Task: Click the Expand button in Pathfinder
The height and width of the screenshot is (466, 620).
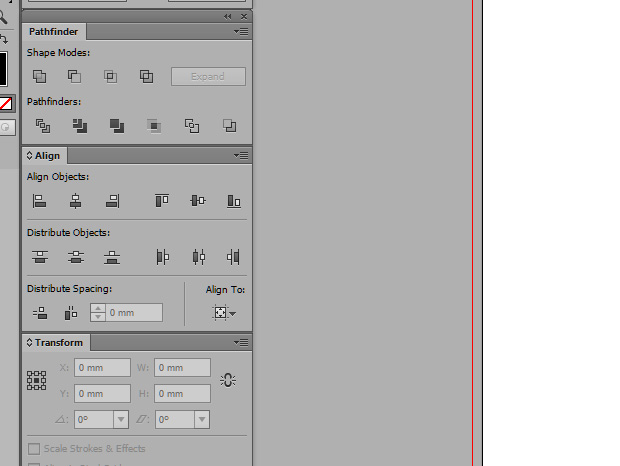Action: [208, 76]
